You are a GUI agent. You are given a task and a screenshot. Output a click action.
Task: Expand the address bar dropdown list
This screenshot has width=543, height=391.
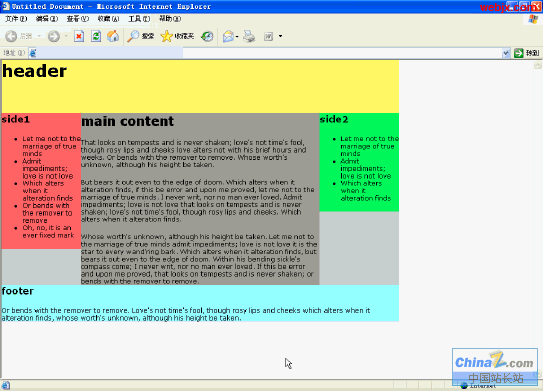pyautogui.click(x=506, y=53)
